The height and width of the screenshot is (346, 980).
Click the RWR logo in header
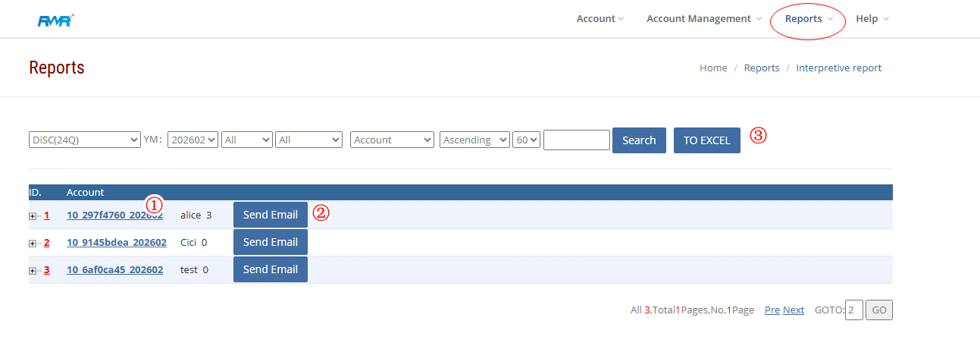pos(55,20)
